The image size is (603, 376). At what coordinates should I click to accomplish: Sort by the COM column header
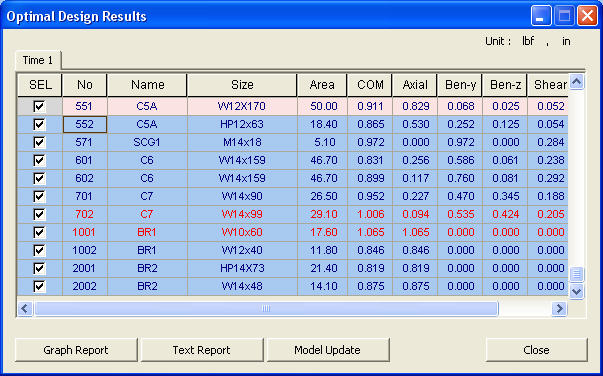(x=370, y=85)
